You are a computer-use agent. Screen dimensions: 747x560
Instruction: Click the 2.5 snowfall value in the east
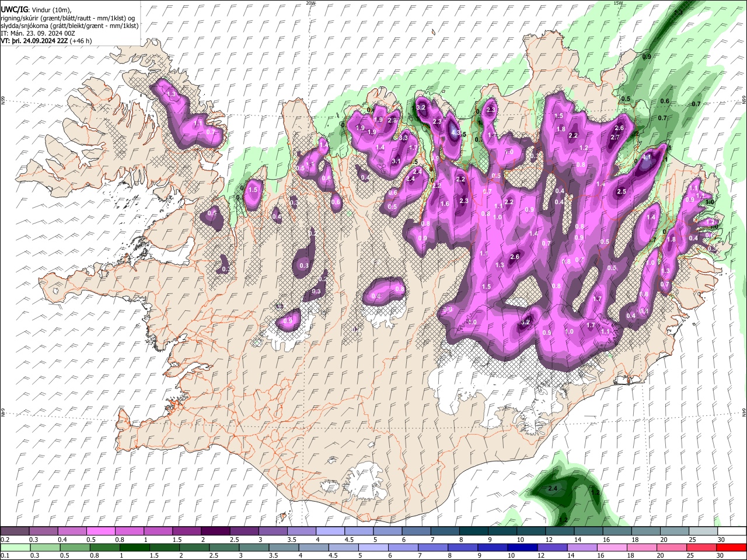pyautogui.click(x=622, y=191)
